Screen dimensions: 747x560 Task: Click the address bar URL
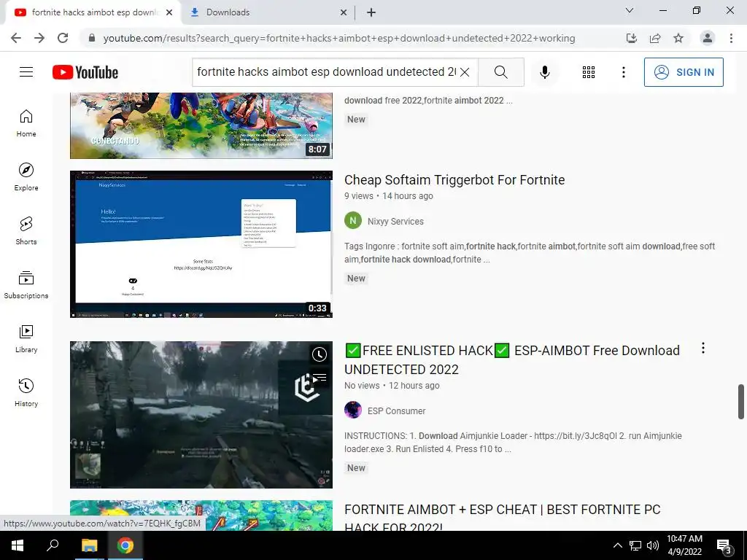click(339, 38)
